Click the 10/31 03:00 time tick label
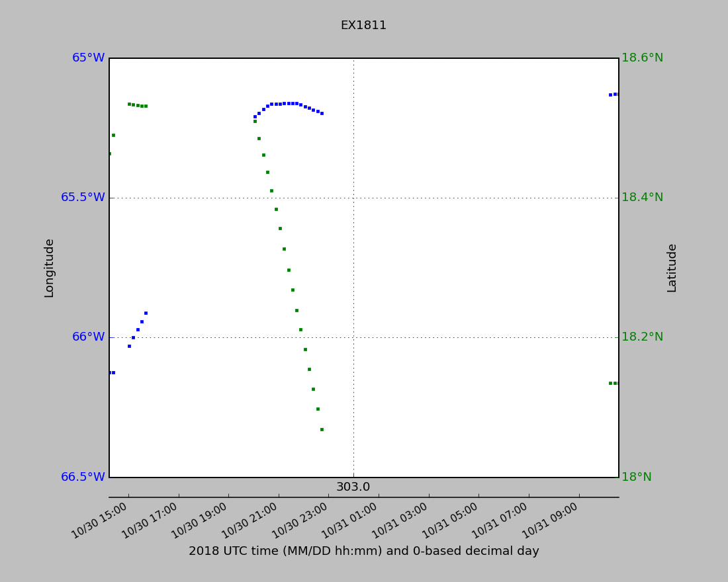728x582 pixels. [x=400, y=521]
